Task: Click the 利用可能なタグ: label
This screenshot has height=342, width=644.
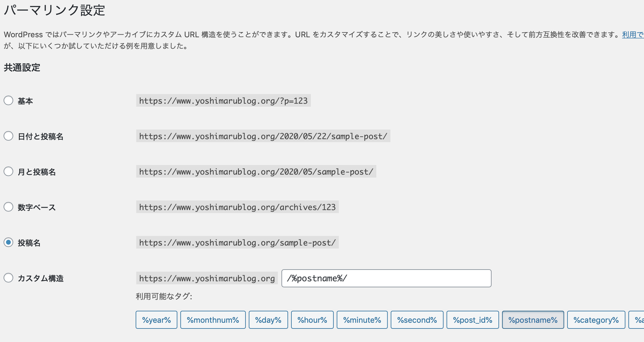Action: 164,296
